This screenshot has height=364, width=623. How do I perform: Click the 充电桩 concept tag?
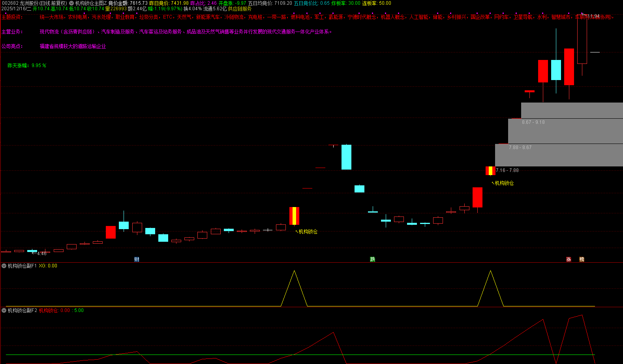tap(255, 17)
